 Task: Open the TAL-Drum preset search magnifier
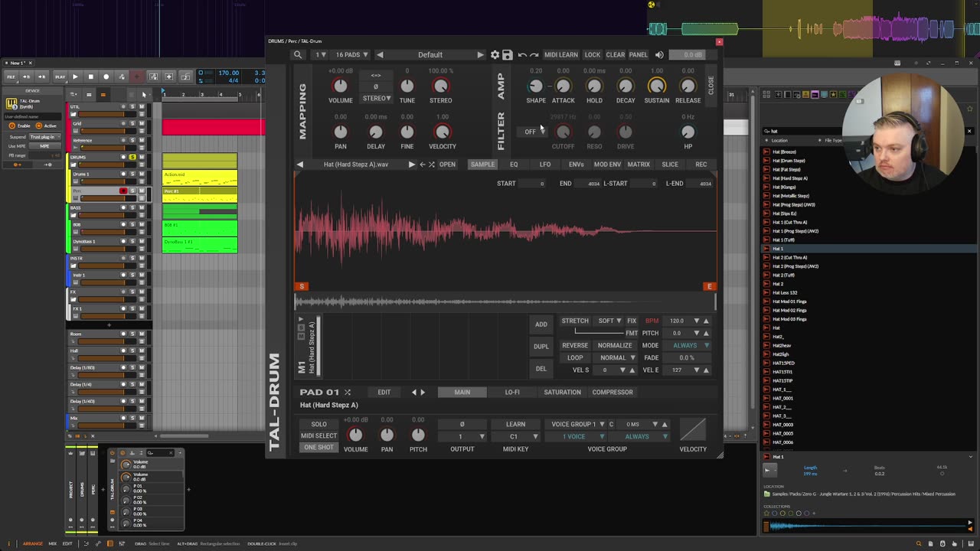click(x=298, y=55)
